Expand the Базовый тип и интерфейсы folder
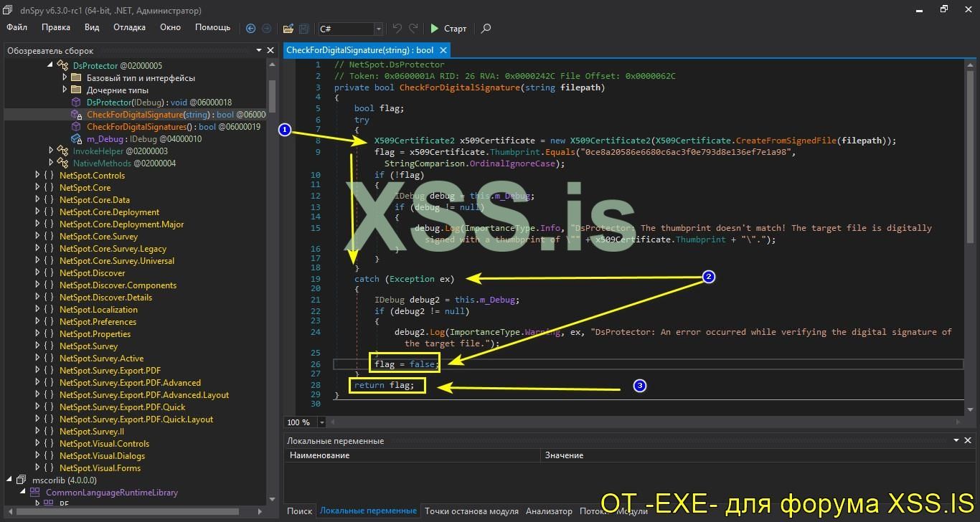 65,77
